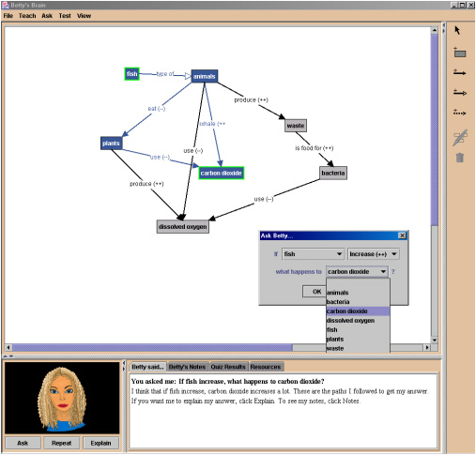This screenshot has width=476, height=455.
Task: Select the add concept box tool
Action: pos(459,53)
